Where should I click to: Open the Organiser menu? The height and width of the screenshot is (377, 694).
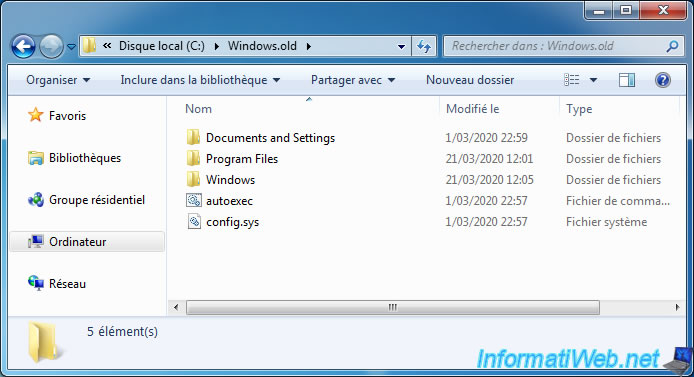tap(58, 80)
